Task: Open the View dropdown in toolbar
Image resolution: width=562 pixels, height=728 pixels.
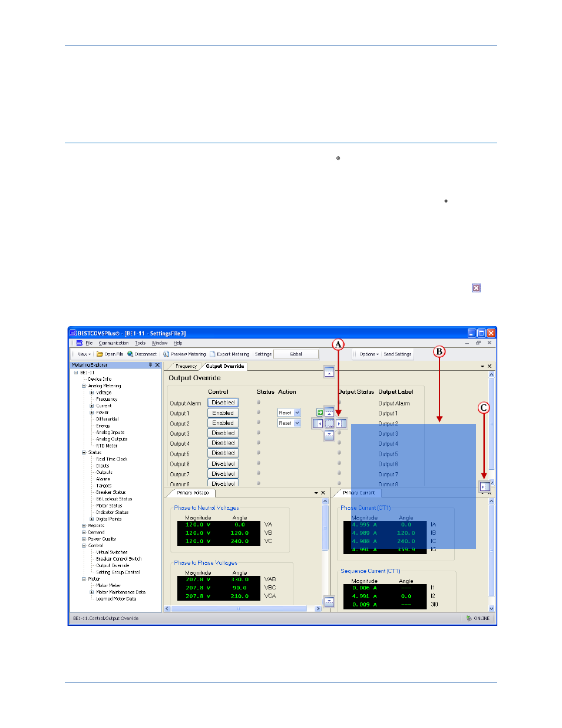Action: coord(84,354)
